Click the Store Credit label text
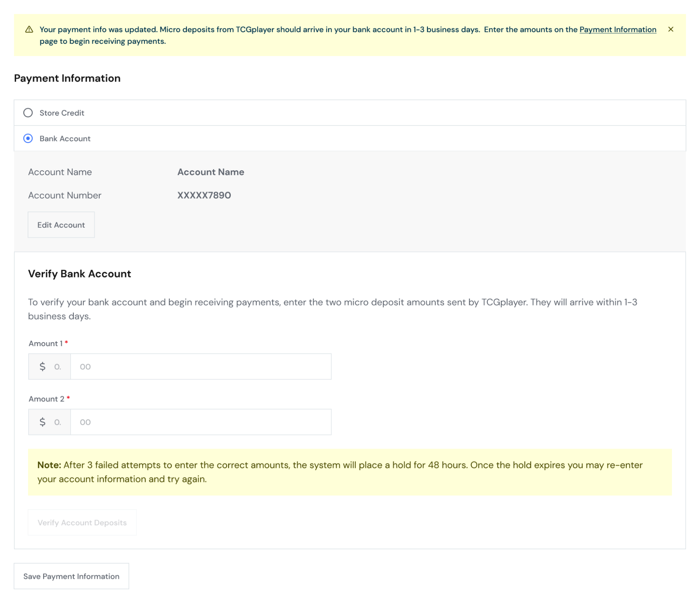Screen dimensions: 700x603 (62, 113)
